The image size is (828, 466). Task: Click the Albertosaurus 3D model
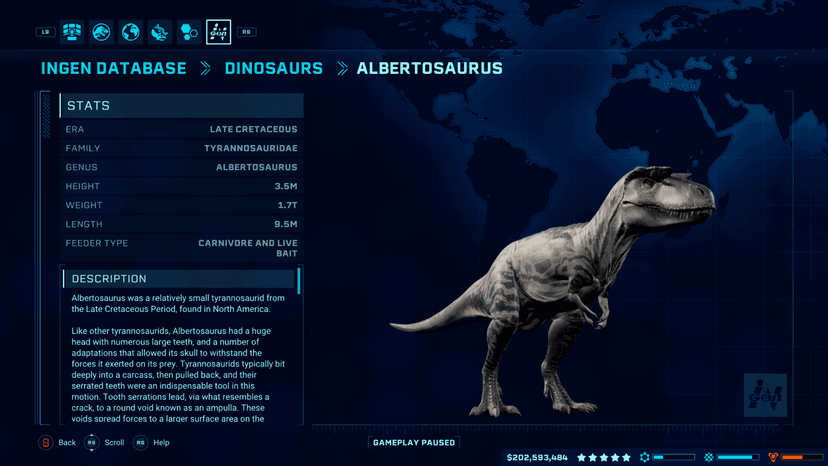pos(554,291)
